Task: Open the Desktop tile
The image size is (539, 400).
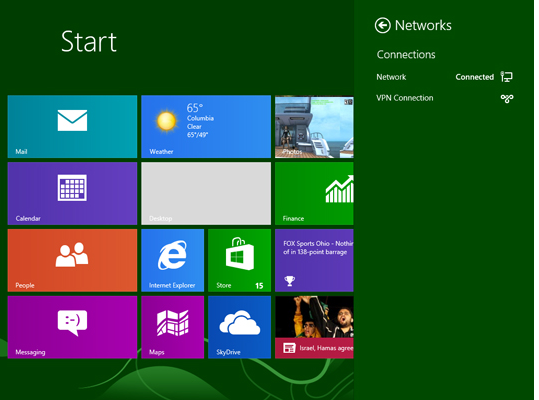Action: (x=206, y=193)
